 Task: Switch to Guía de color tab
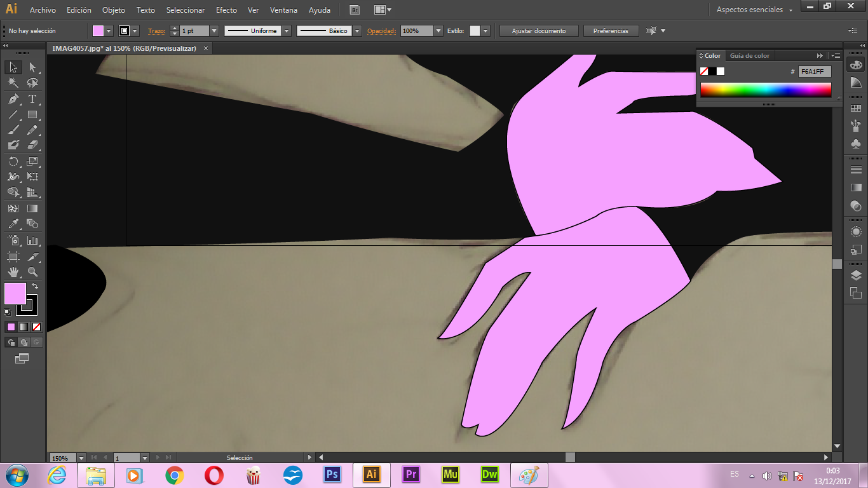(749, 56)
